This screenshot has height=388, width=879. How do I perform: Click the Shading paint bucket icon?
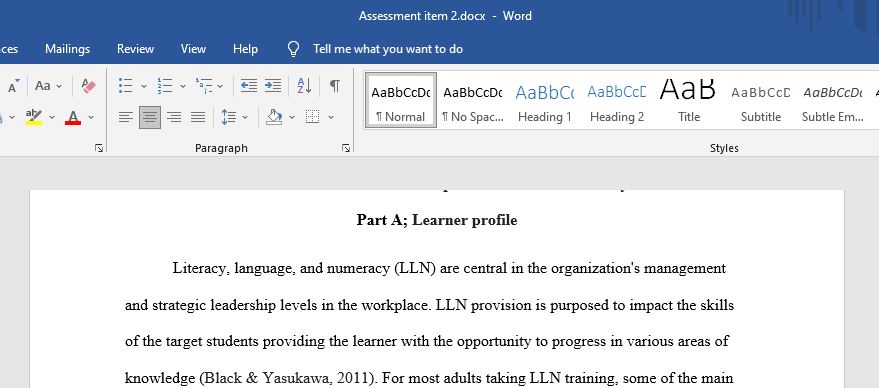[x=274, y=117]
